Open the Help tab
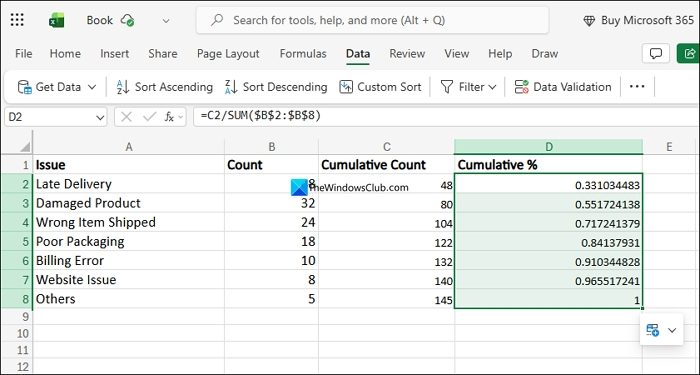This screenshot has width=700, height=375. (500, 54)
